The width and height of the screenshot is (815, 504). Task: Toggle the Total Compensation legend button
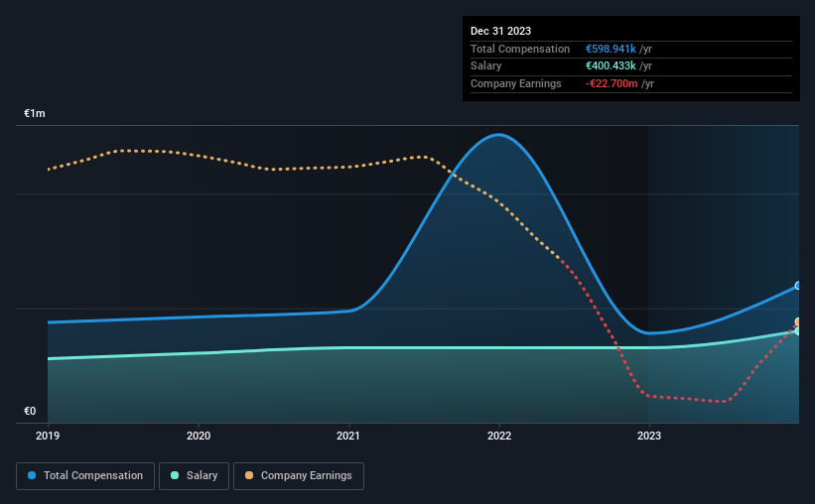85,476
